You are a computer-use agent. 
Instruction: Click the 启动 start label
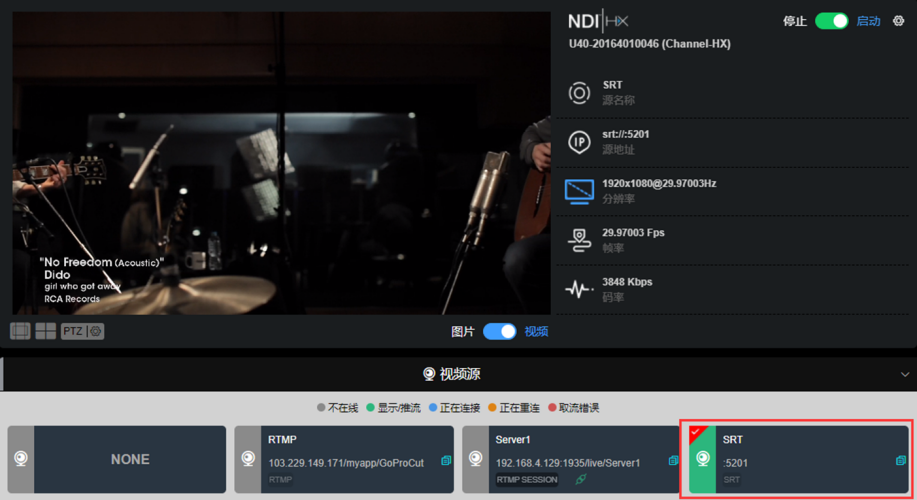tap(868, 21)
